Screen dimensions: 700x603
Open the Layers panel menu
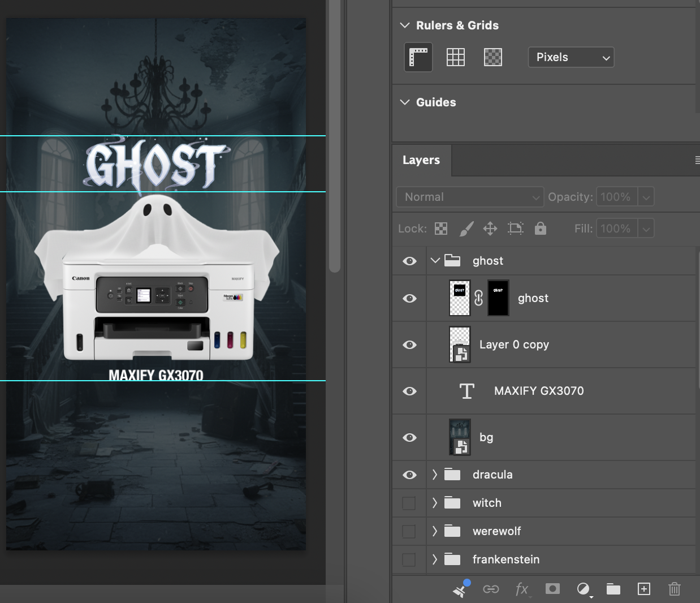697,161
